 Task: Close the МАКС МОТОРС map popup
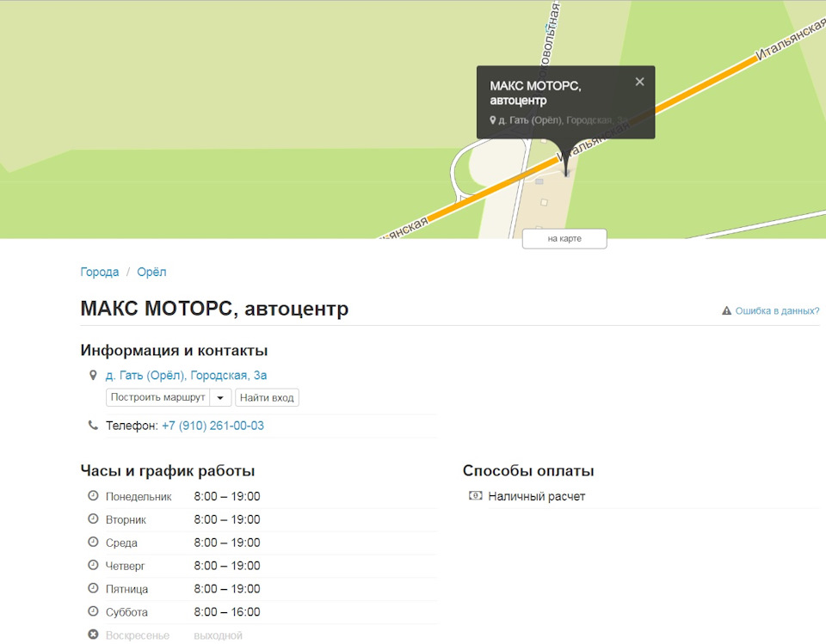(x=639, y=82)
